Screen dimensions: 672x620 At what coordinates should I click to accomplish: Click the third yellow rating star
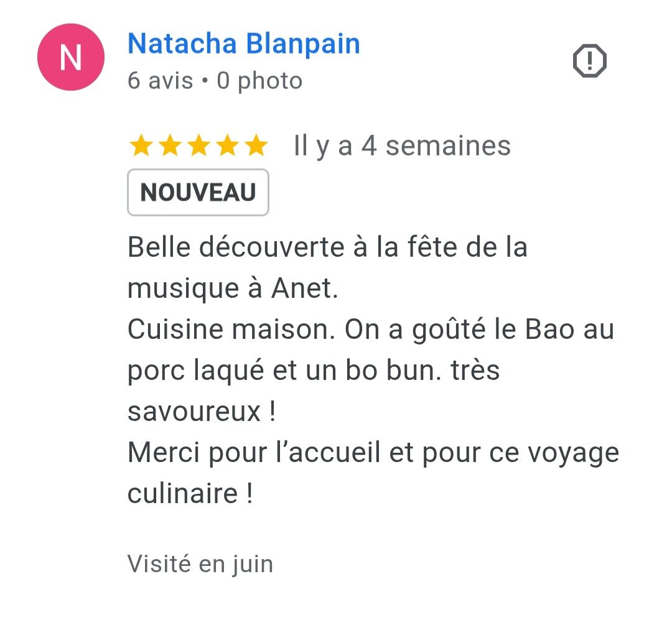pyautogui.click(x=199, y=146)
